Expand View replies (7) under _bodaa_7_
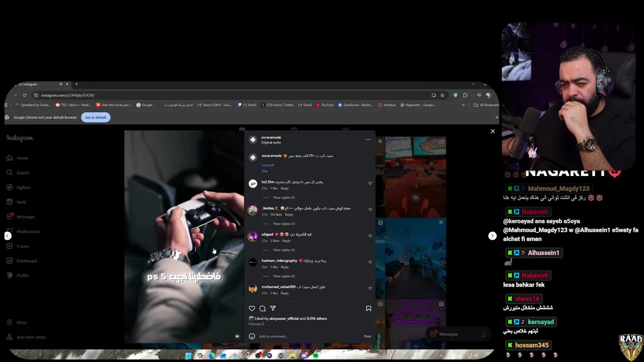This screenshot has height=362, width=644. pos(284,224)
